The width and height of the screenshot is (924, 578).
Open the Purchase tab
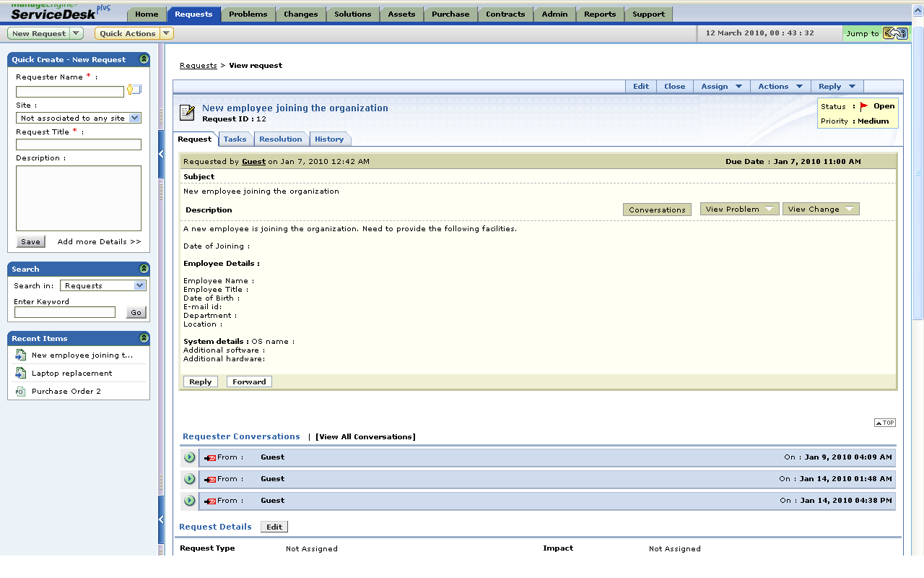(x=450, y=14)
